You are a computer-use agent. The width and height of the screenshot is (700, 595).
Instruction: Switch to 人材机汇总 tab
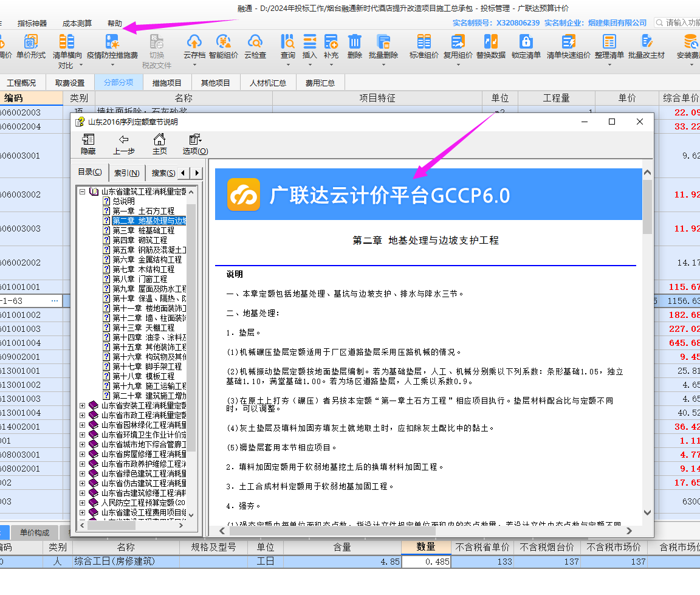268,83
